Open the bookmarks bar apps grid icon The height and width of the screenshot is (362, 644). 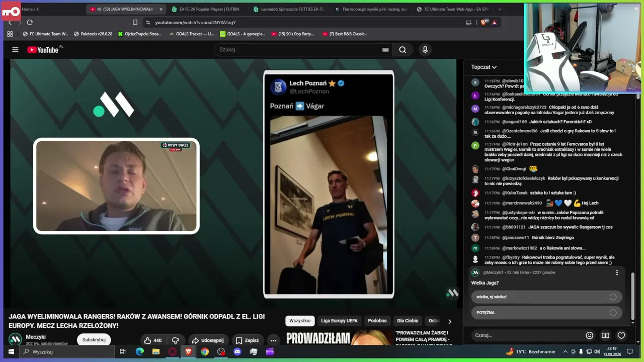tap(10, 34)
